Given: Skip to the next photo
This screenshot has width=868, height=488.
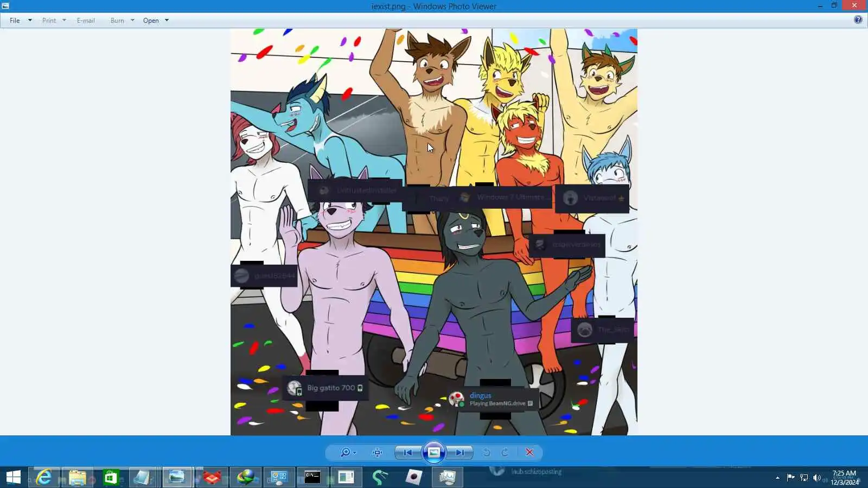Looking at the screenshot, I should point(460,452).
